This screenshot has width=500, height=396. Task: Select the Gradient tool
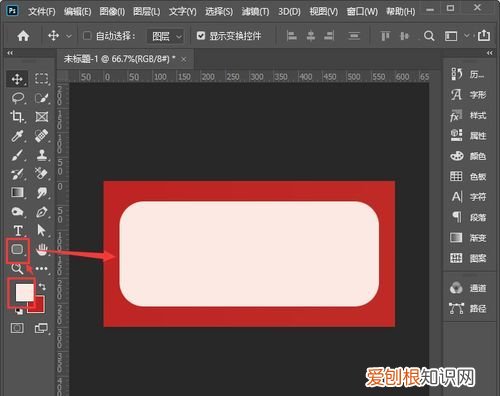[17, 193]
